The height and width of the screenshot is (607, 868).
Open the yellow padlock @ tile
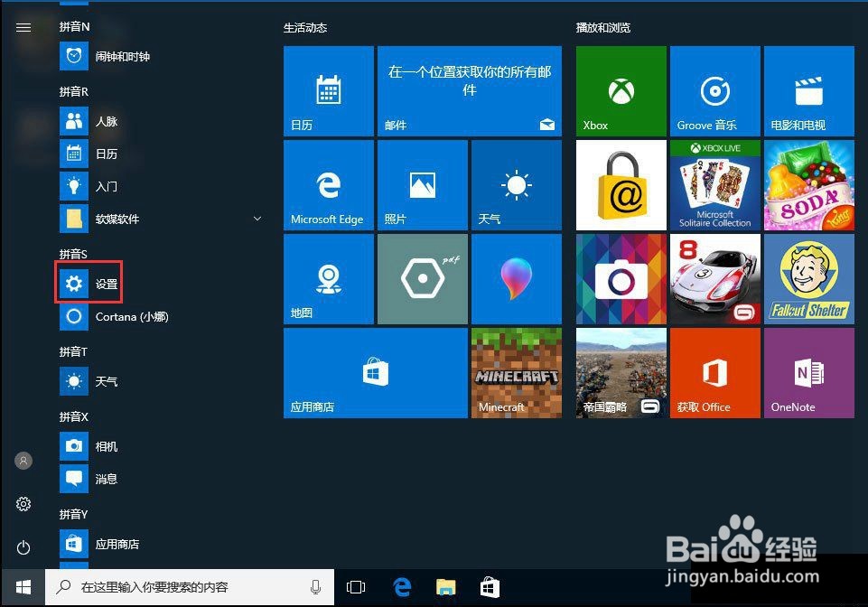(621, 185)
